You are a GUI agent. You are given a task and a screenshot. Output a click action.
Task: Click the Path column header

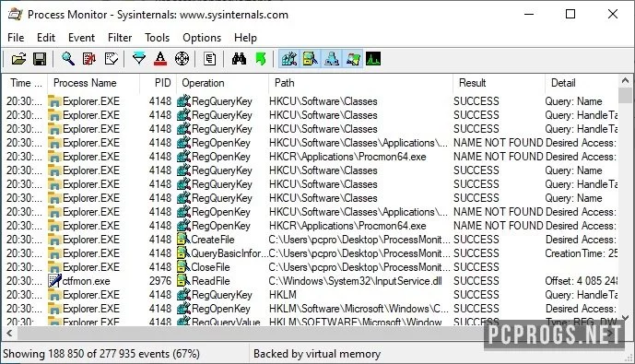pyautogui.click(x=361, y=83)
